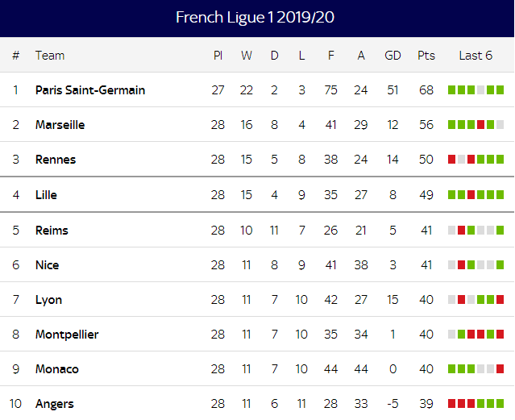This screenshot has height=420, width=515.
Task: Click Marseille's red loss indicator square
Action: point(480,125)
